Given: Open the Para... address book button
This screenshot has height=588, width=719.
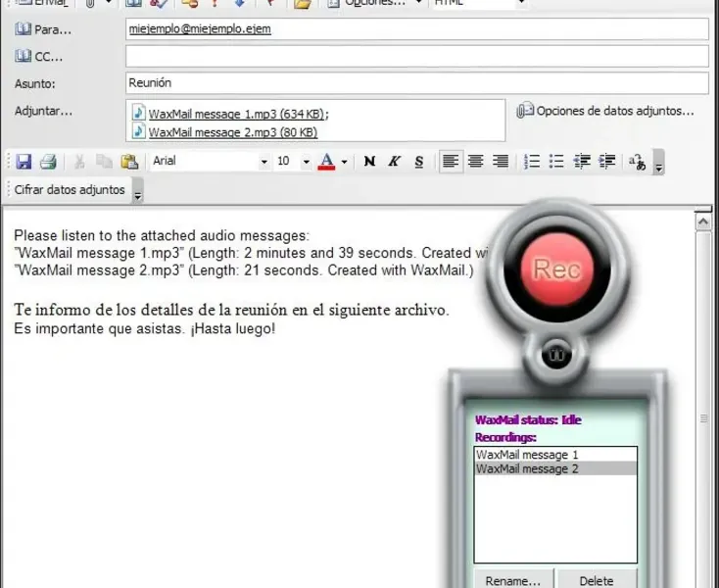Looking at the screenshot, I should point(43,29).
